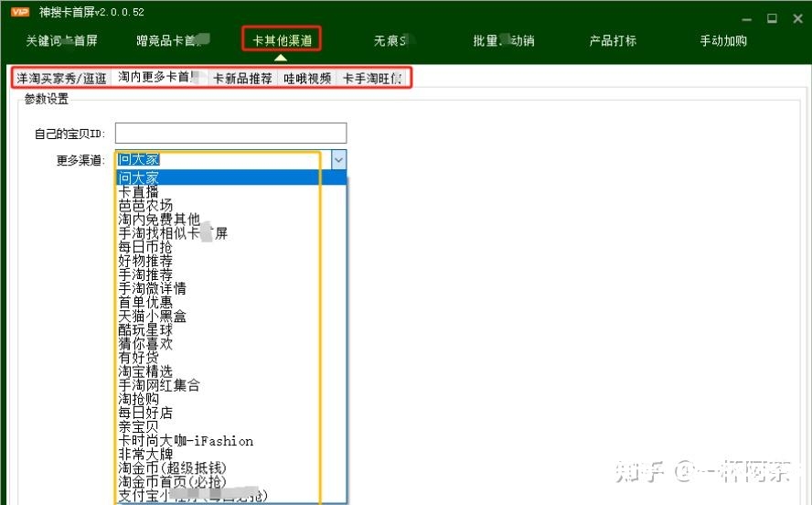Click the 自己的宝贝ID input field
This screenshot has width=812, height=505.
coord(230,133)
